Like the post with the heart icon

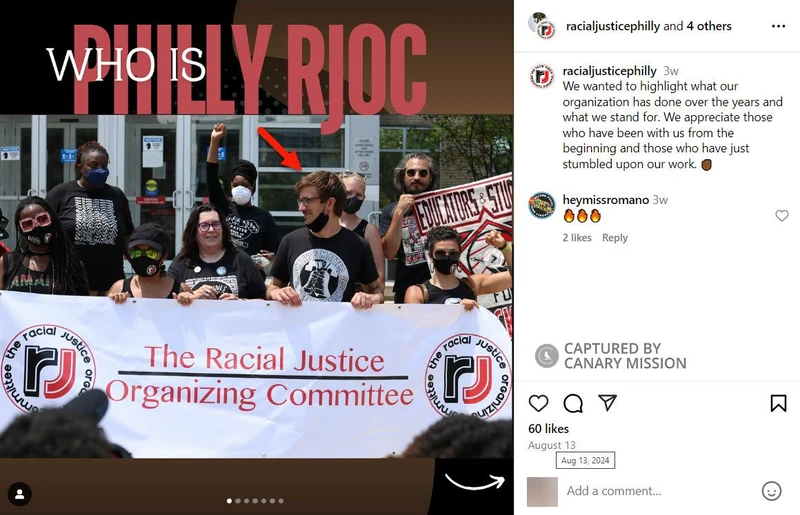point(538,403)
